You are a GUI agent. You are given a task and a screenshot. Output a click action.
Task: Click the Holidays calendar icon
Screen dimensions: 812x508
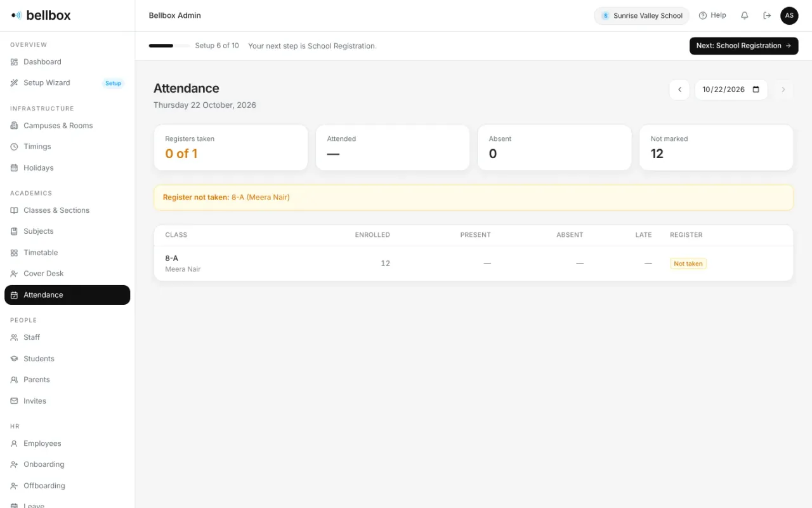[14, 168]
